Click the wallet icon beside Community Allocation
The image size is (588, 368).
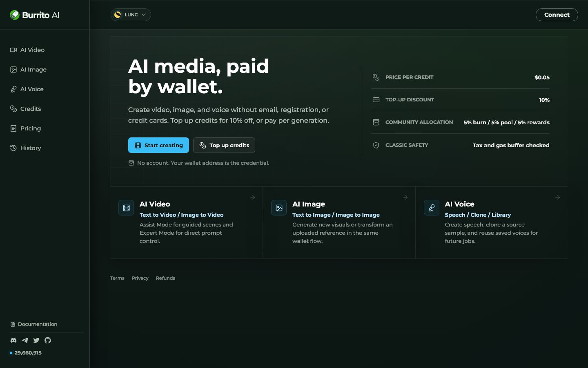(376, 122)
